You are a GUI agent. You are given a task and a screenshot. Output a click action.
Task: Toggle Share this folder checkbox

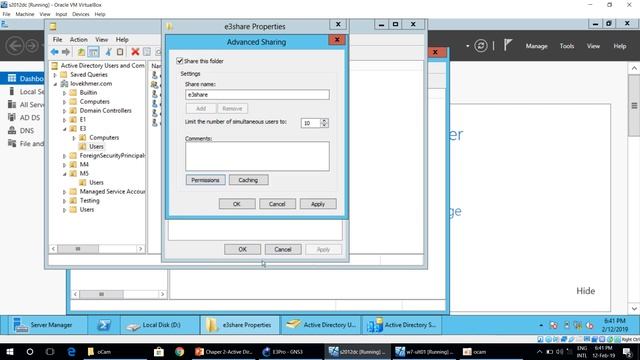point(180,61)
